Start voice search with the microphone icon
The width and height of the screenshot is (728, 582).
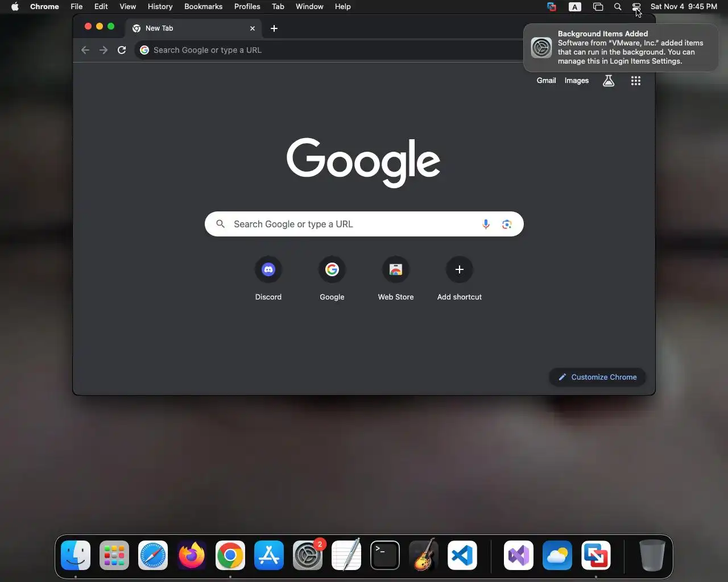pos(486,225)
